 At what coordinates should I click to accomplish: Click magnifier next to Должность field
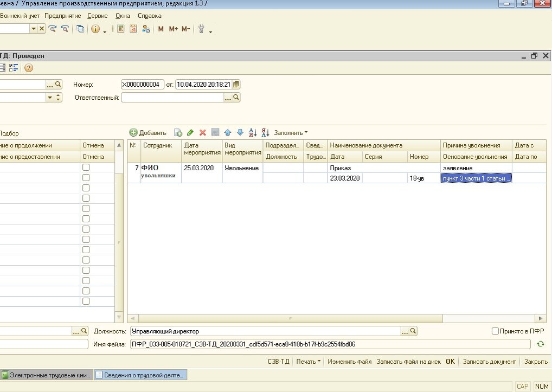pos(413,331)
